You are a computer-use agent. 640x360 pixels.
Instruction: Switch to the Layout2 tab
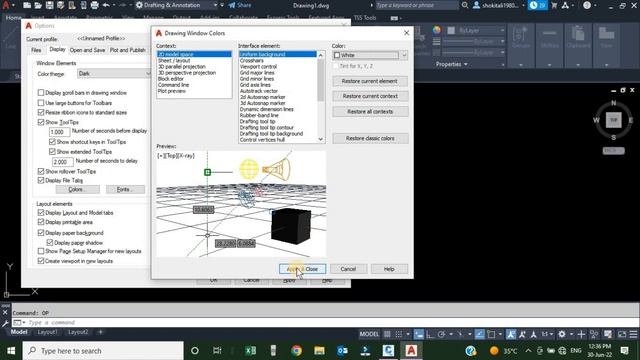[78, 332]
